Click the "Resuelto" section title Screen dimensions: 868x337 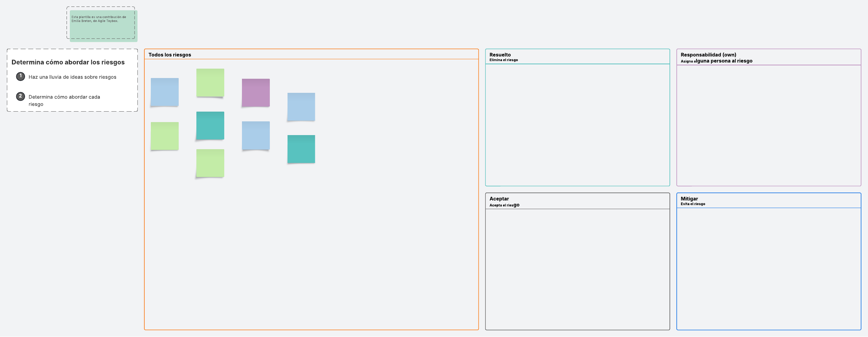click(x=500, y=55)
